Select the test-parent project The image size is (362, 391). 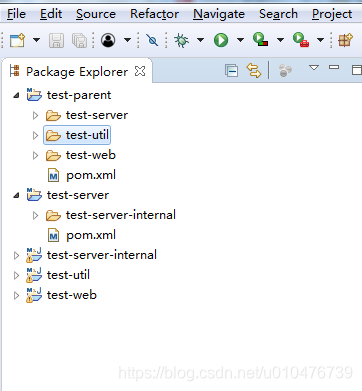pyautogui.click(x=79, y=95)
